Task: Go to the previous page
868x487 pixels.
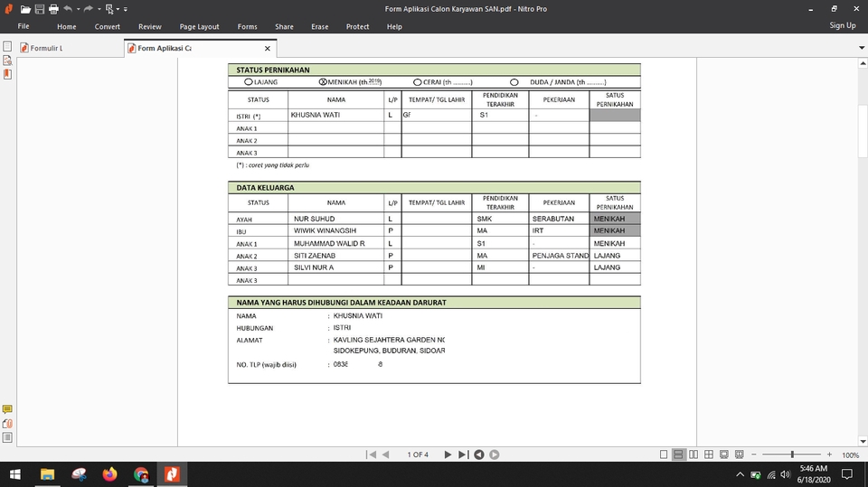Action: (386, 454)
